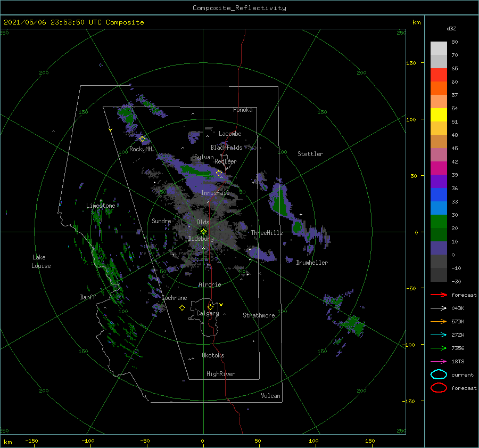Screen dimensions: 479x448
Task: Click the yellow diamond marker near RedDeer
Action: click(x=219, y=173)
